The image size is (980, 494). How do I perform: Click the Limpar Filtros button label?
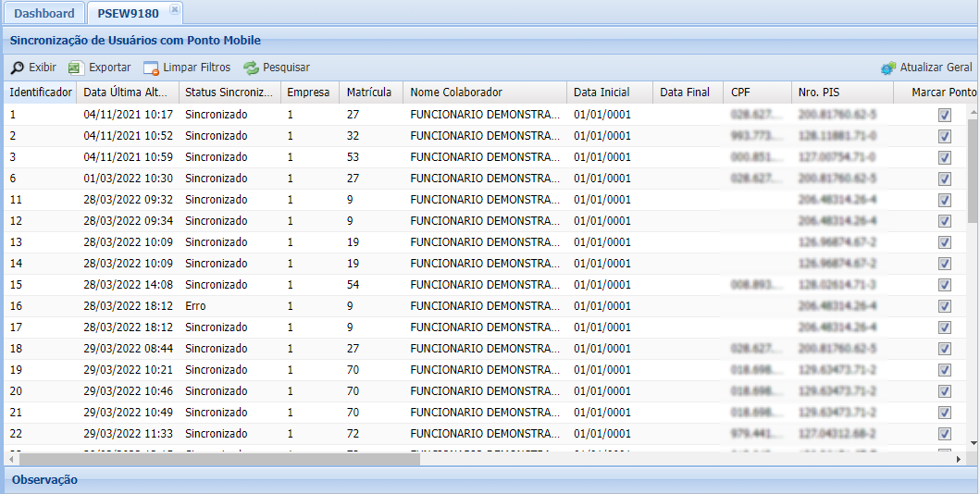coord(197,68)
